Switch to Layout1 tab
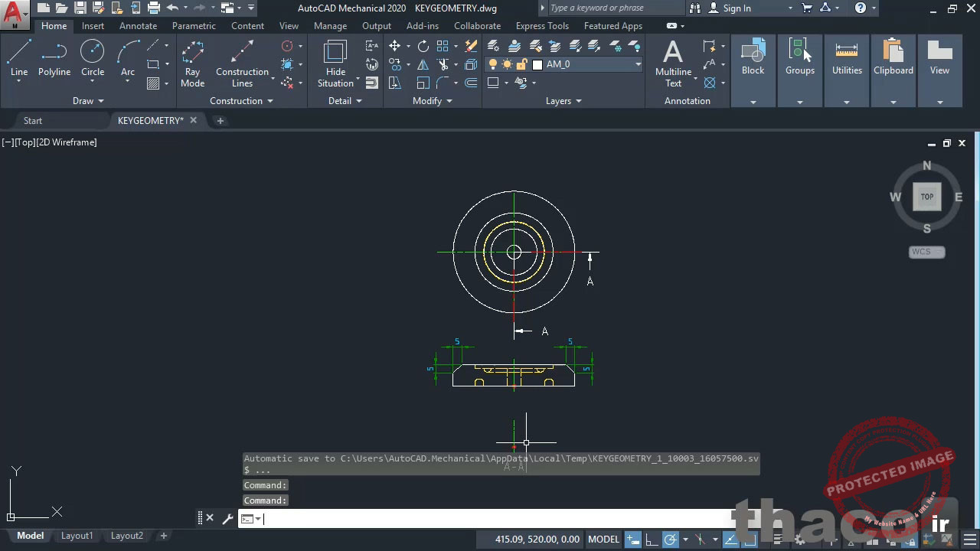The width and height of the screenshot is (980, 551). point(77,536)
